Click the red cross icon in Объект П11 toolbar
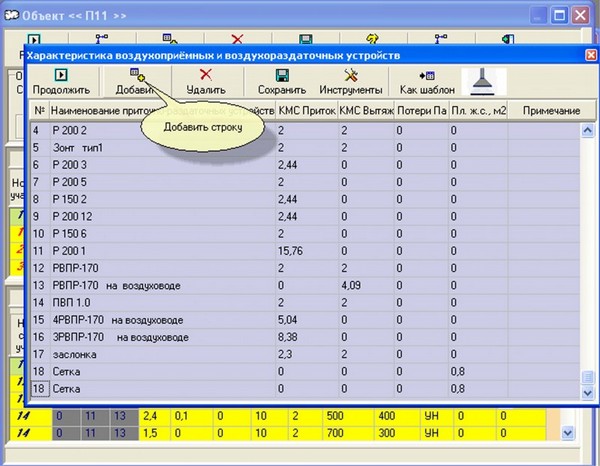This screenshot has height=466, width=600. coord(237,39)
